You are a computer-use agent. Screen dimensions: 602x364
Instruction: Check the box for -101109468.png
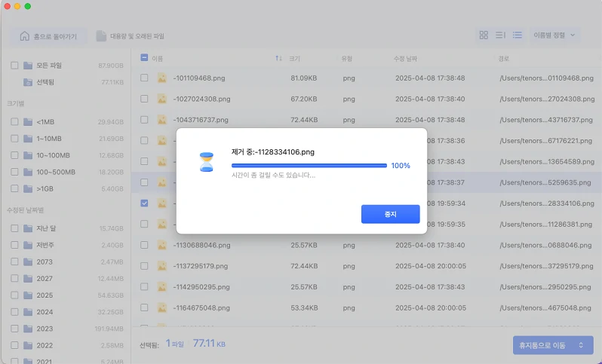pos(144,78)
